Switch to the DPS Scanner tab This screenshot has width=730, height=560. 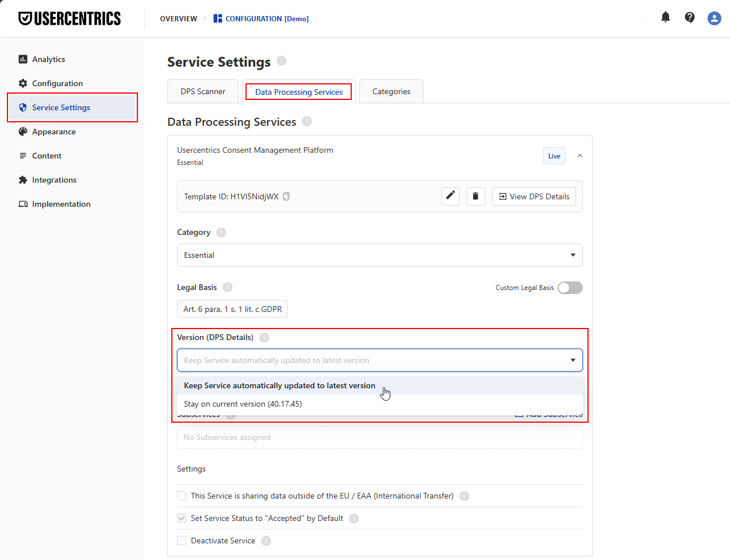[203, 91]
